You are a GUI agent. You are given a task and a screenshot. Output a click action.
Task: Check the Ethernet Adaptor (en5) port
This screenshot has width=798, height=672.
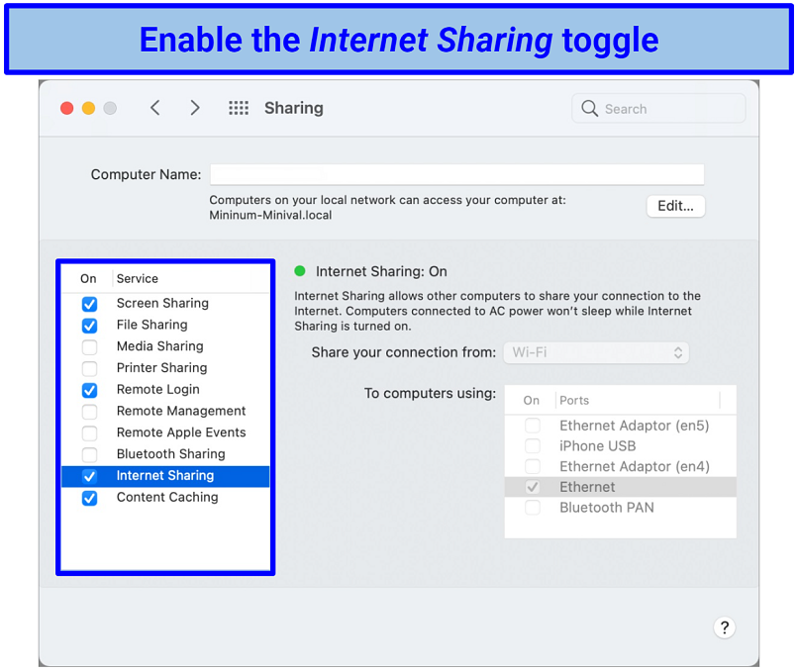533,426
